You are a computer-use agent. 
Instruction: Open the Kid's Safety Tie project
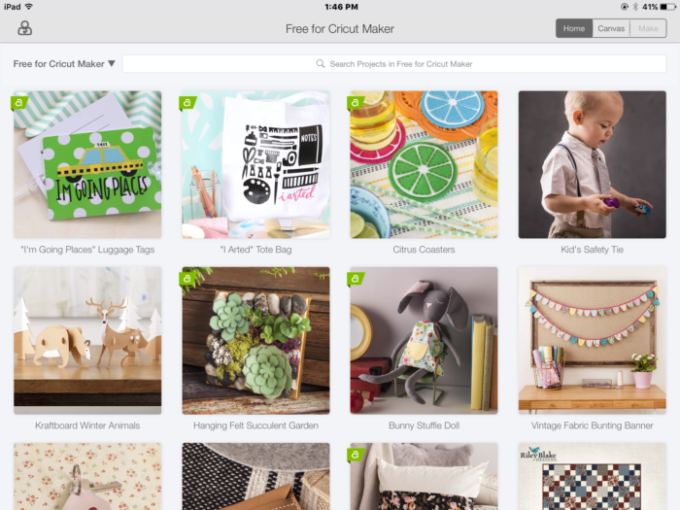[x=592, y=164]
